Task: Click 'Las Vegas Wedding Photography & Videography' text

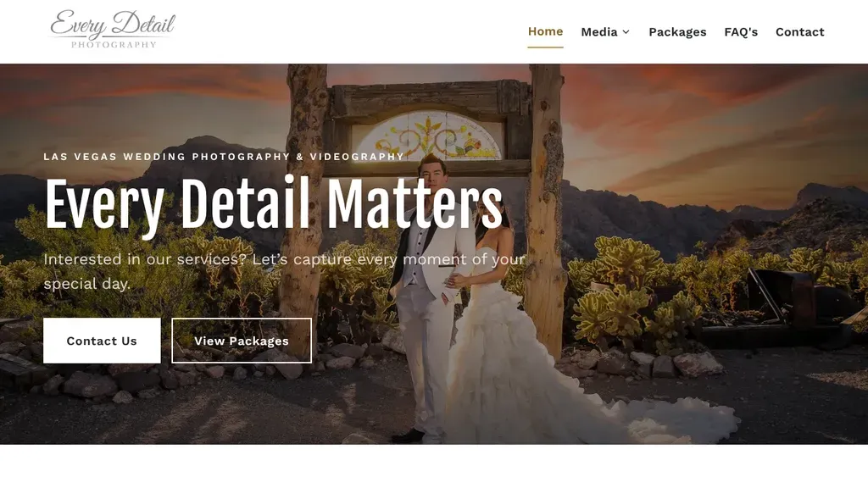Action: [x=224, y=157]
